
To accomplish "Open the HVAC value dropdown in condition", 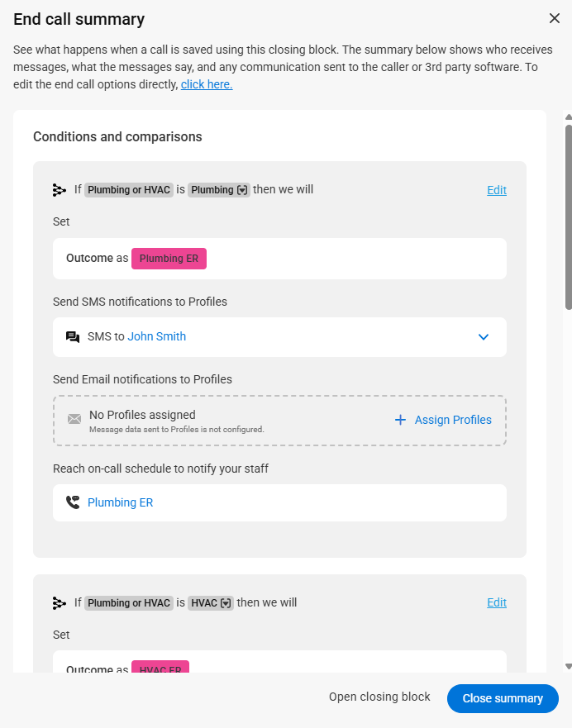I will click(x=226, y=603).
